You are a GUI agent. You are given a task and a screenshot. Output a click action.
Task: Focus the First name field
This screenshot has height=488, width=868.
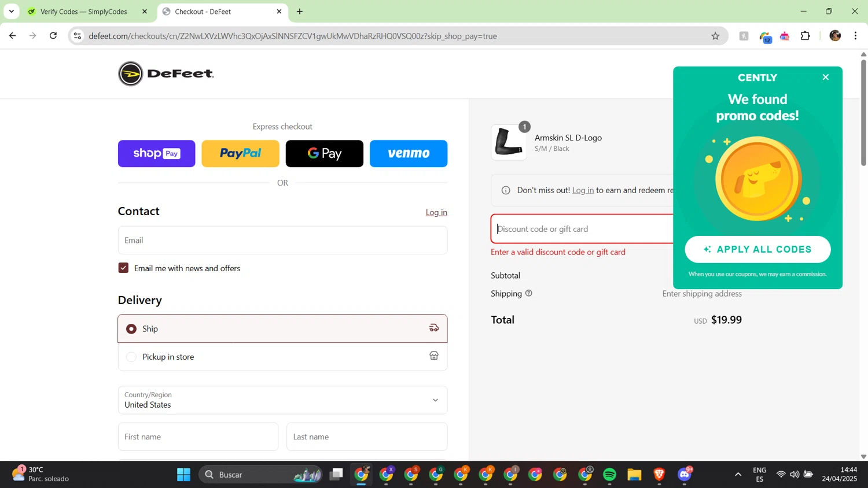coord(198,437)
